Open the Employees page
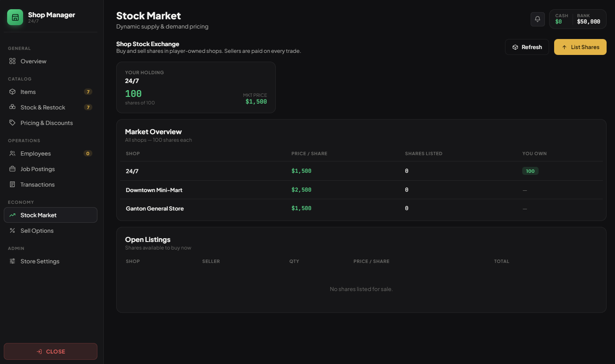615x364 pixels. [50, 153]
